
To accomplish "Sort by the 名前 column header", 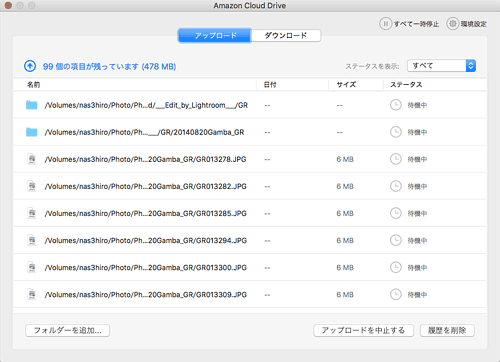I will click(x=34, y=85).
